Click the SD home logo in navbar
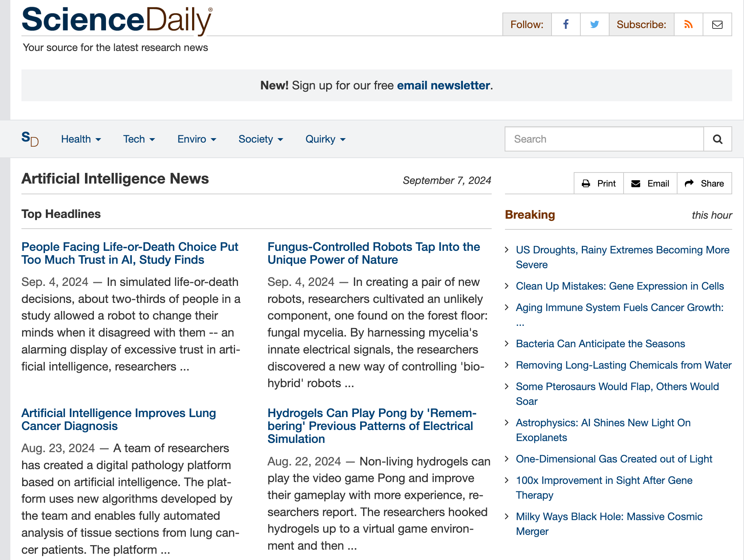Screen dimensions: 744x560 (x=30, y=139)
